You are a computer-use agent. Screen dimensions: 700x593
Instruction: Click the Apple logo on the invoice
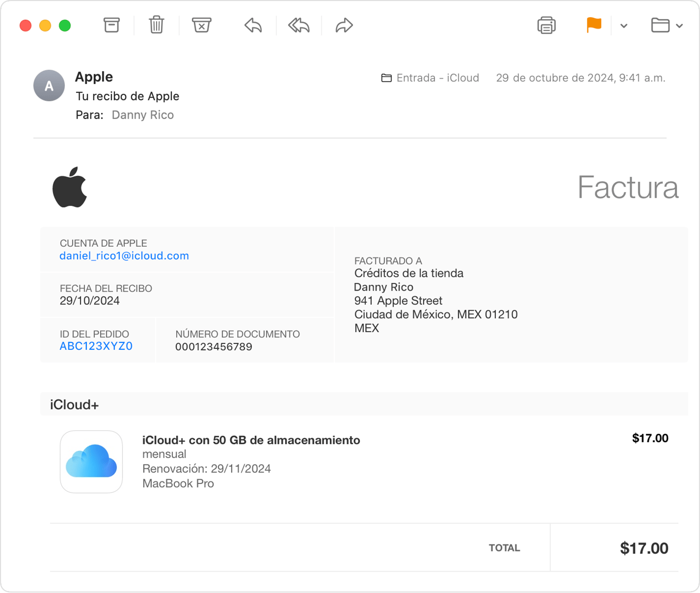pos(70,187)
